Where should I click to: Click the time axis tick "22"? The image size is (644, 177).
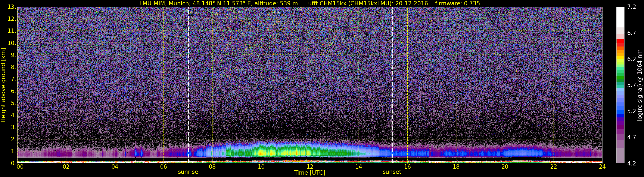click(554, 167)
